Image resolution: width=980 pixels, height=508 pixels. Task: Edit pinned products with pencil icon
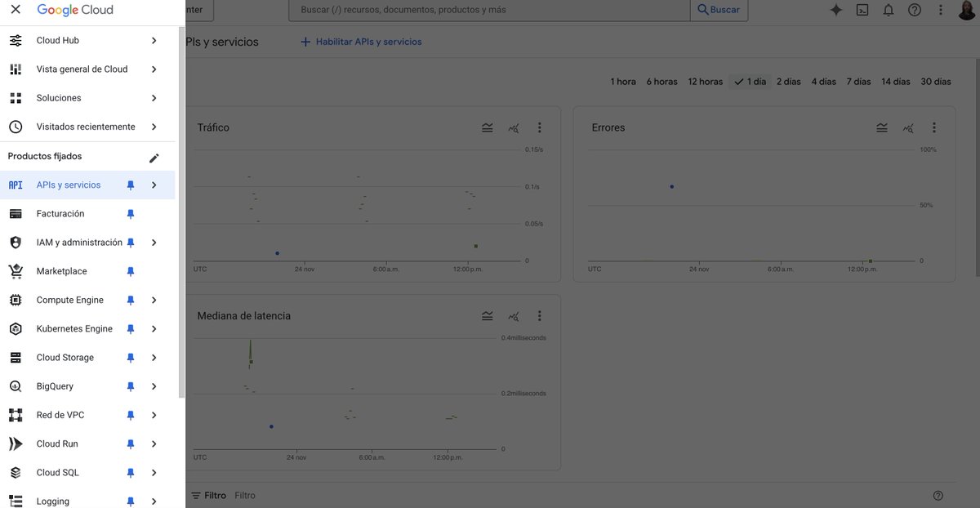point(154,158)
